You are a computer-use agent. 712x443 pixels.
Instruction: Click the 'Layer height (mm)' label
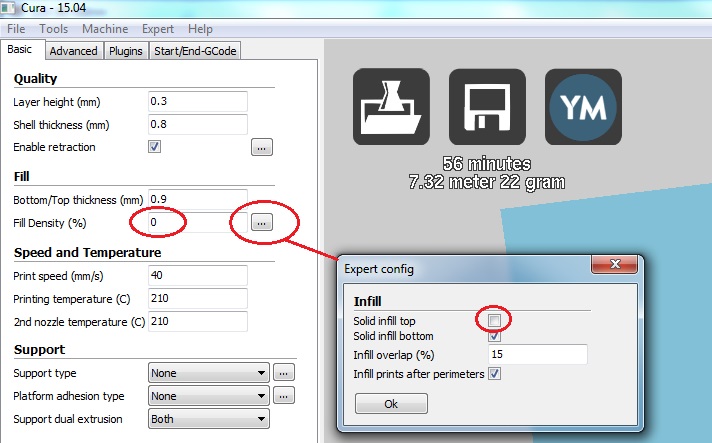point(57,102)
